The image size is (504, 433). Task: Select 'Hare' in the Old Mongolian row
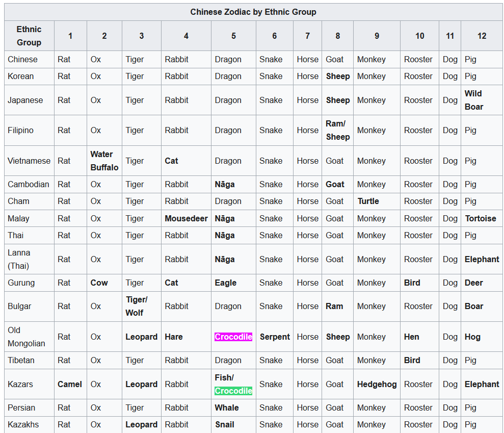pos(174,337)
